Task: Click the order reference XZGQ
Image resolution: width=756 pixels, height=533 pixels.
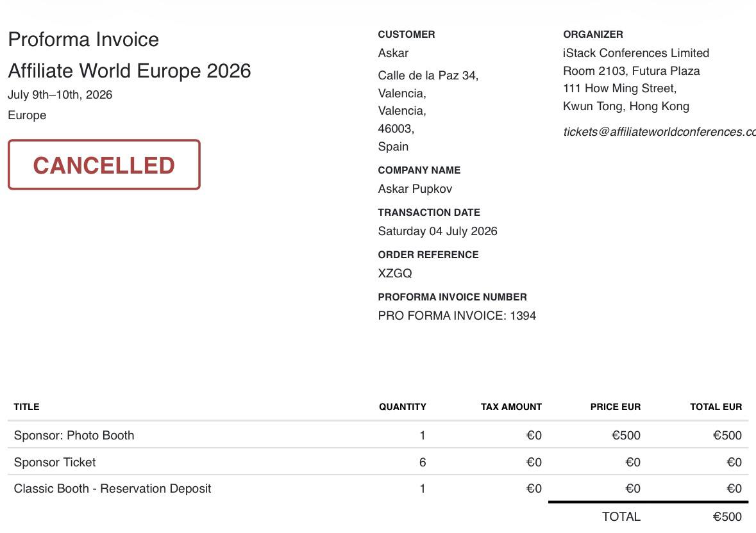Action: [x=395, y=274]
